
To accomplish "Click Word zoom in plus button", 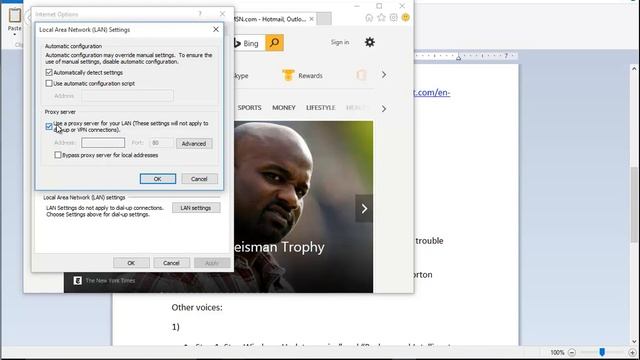I will coord(633,353).
